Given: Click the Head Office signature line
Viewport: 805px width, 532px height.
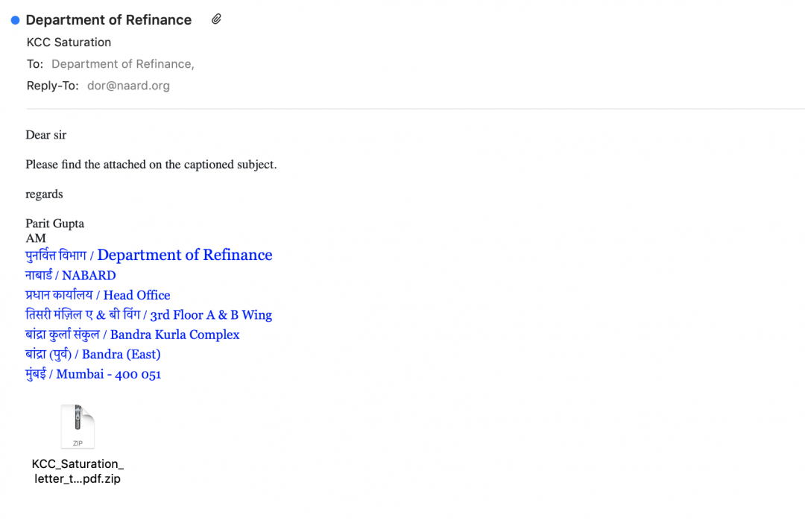Looking at the screenshot, I should pyautogui.click(x=136, y=295).
